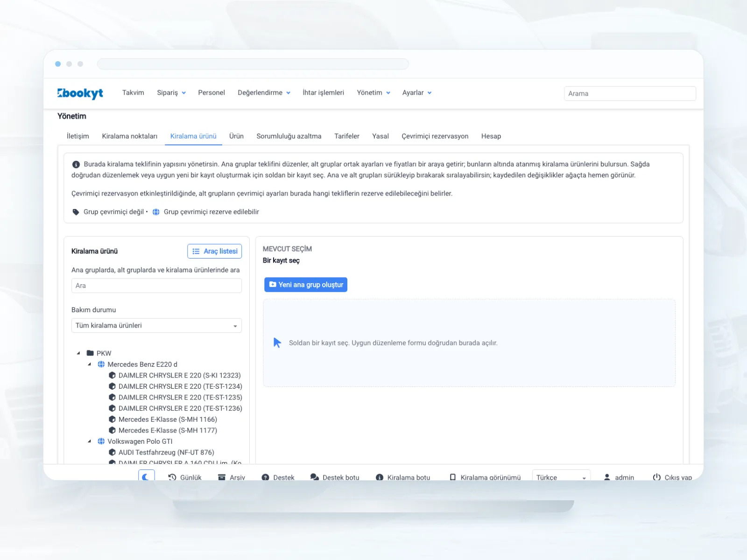Viewport: 747px width, 560px height.
Task: Open Takvim in top navigation
Action: tap(133, 93)
